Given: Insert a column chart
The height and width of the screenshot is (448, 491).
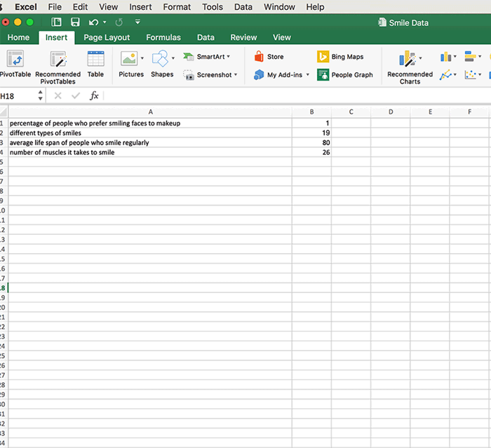Looking at the screenshot, I should [x=445, y=57].
